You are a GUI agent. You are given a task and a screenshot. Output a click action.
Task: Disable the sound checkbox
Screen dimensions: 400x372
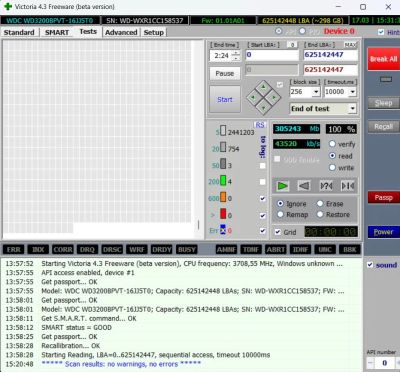tap(370, 265)
